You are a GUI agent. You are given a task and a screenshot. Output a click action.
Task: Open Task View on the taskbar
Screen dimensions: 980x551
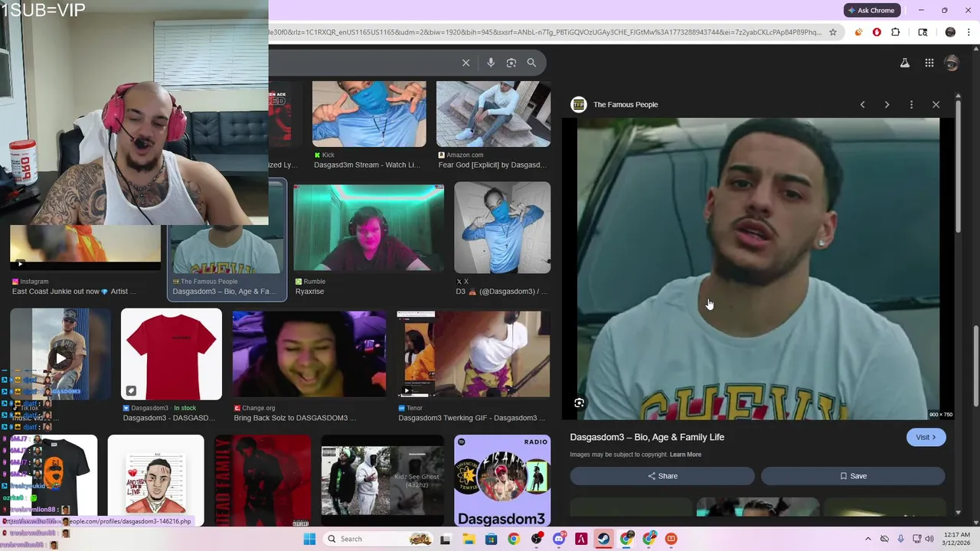445,539
